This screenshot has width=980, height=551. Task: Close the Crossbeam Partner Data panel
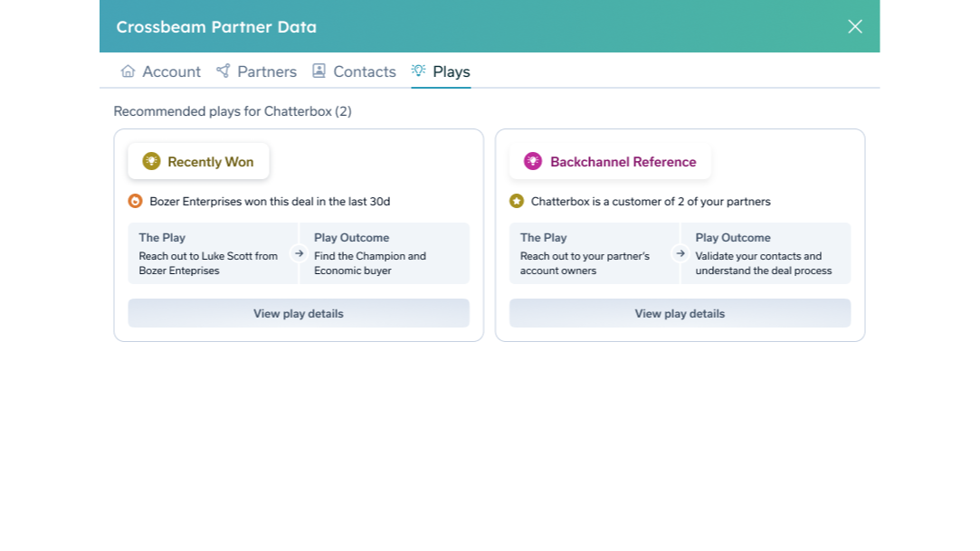pos(854,26)
